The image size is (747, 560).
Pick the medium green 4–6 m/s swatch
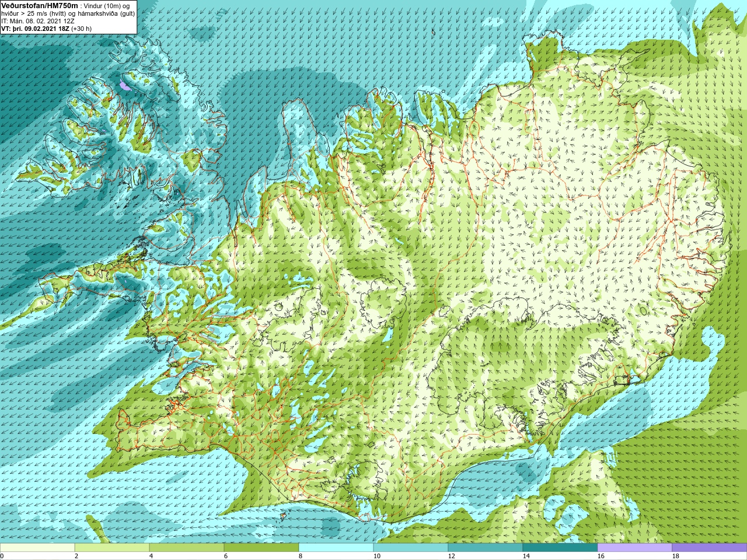tap(187, 548)
